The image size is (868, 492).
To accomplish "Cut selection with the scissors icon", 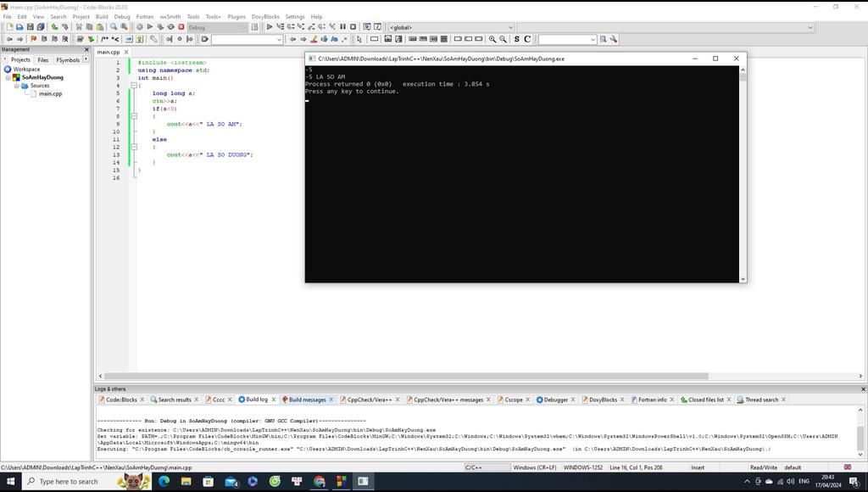I will (x=79, y=26).
